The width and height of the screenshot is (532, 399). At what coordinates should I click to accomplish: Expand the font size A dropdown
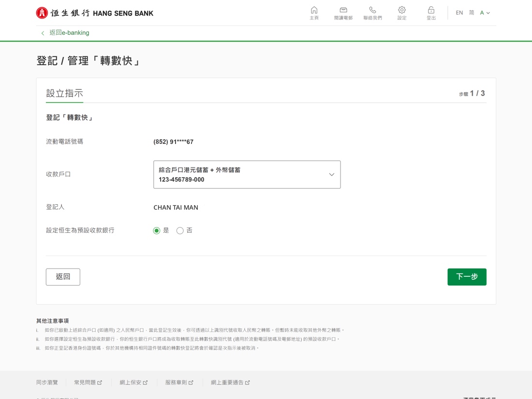(x=485, y=13)
